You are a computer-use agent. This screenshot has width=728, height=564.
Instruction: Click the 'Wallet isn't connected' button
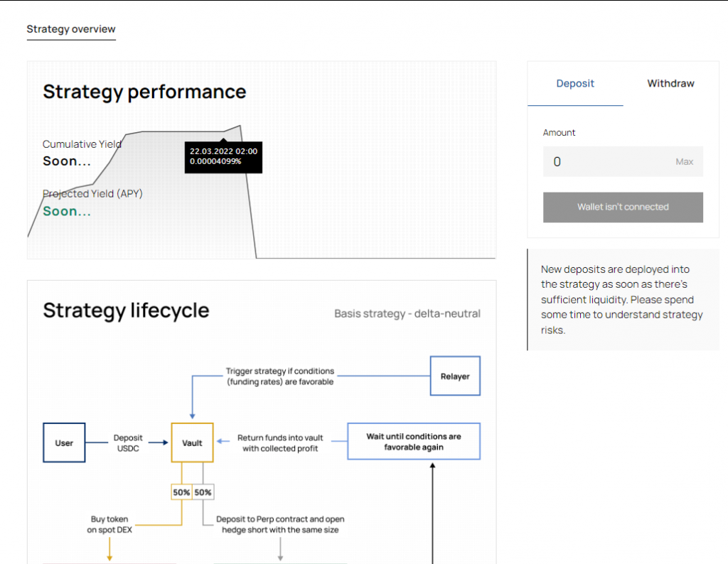(x=623, y=207)
